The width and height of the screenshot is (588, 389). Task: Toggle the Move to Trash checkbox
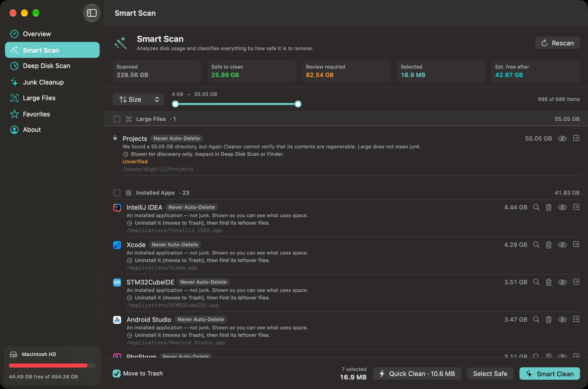coord(117,373)
